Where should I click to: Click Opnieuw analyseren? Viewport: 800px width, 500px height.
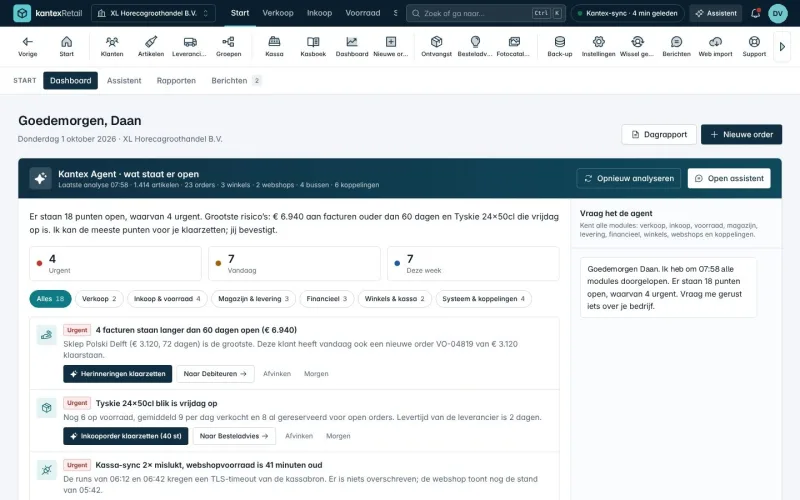pyautogui.click(x=629, y=179)
